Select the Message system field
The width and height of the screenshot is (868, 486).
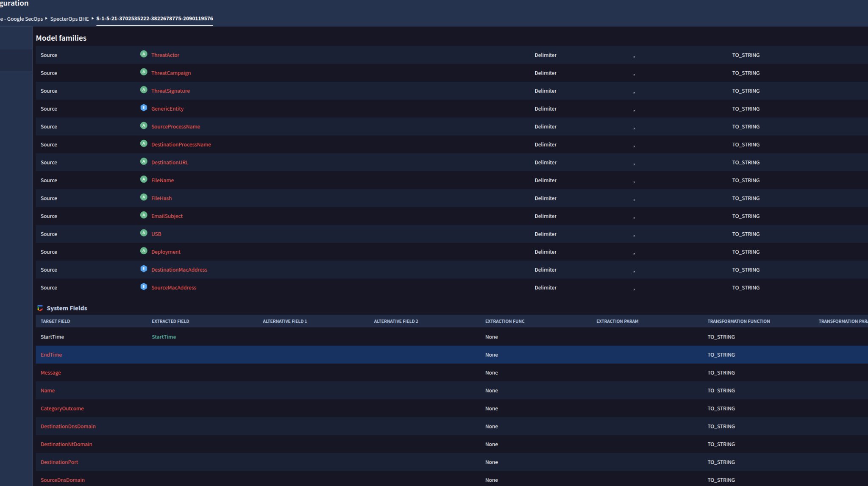[51, 373]
